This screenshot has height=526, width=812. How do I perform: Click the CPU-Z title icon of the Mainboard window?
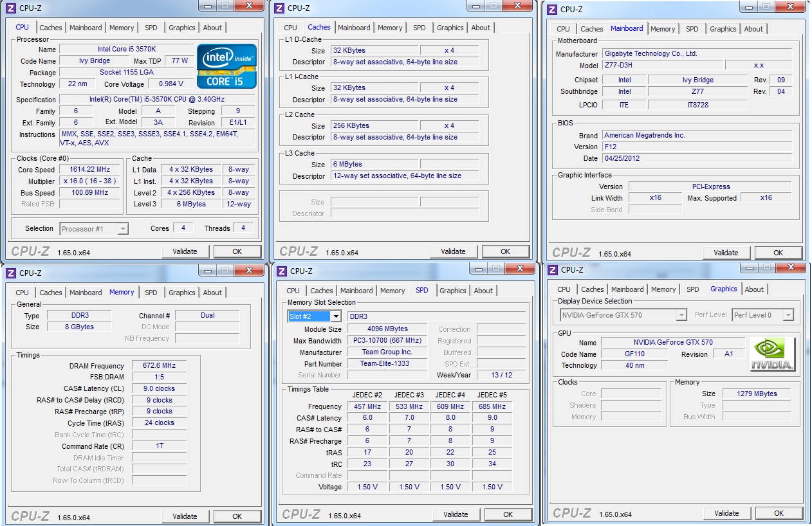[x=552, y=9]
